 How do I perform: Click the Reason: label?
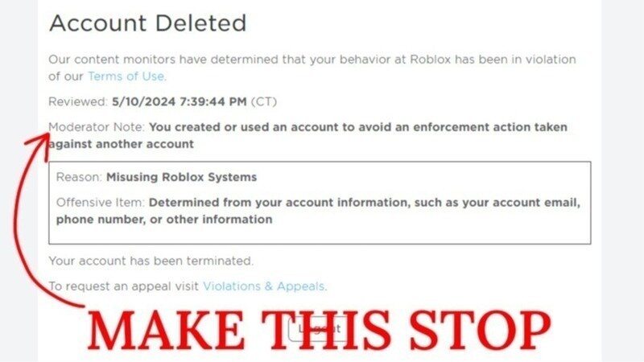[79, 177]
